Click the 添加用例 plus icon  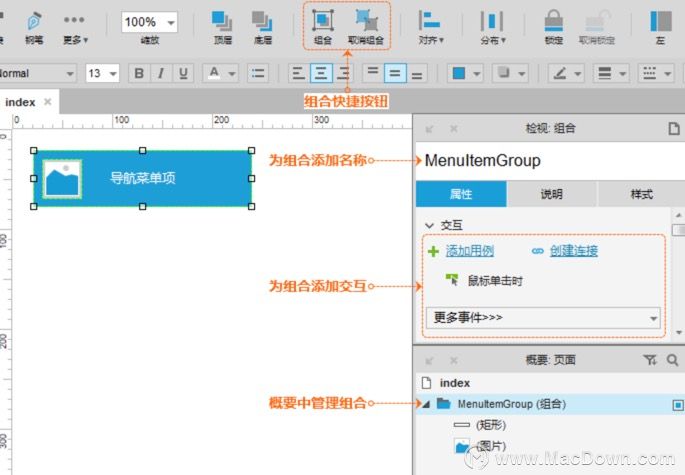433,251
